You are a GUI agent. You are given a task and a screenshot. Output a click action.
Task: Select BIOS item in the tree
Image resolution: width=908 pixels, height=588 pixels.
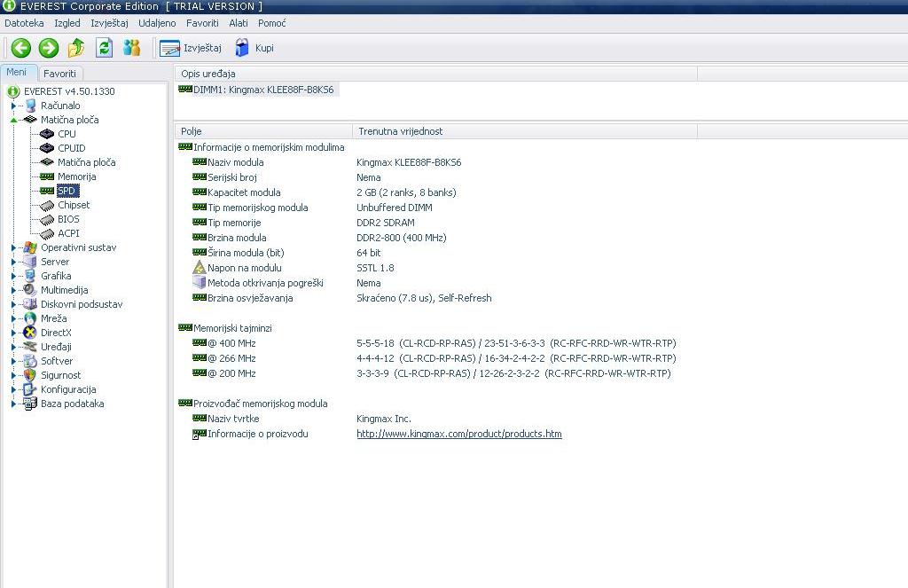[x=68, y=219]
